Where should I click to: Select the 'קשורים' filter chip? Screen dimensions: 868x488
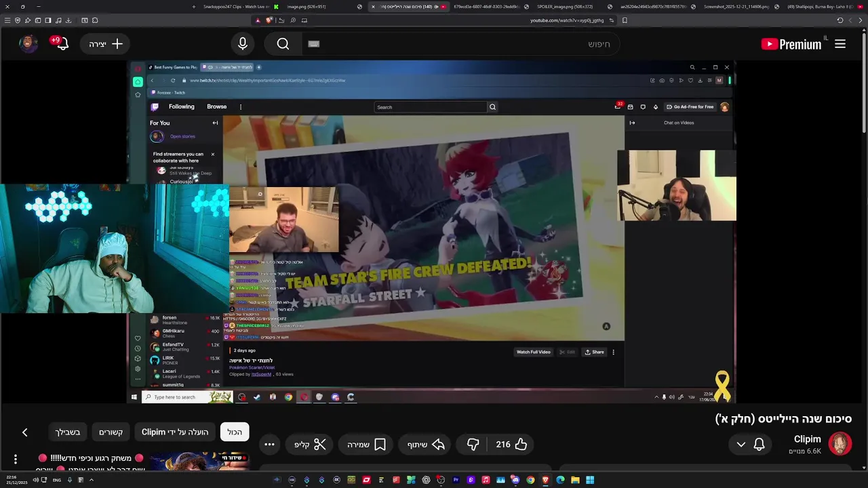111,432
